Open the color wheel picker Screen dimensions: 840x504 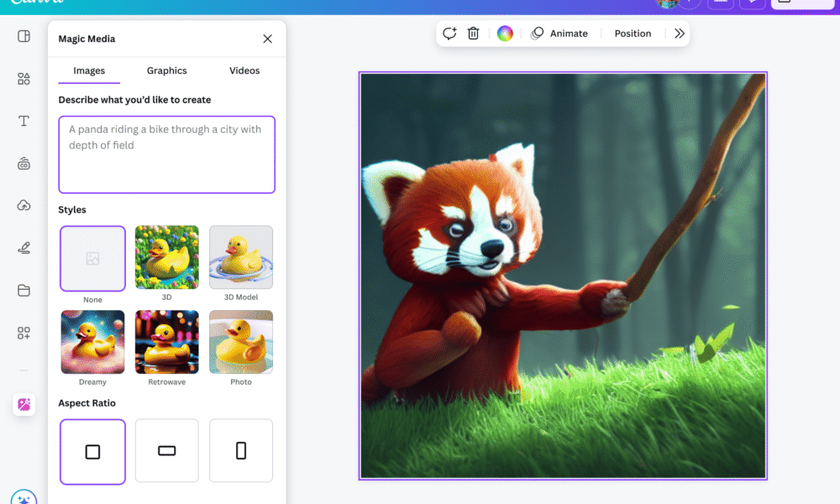[x=505, y=34]
